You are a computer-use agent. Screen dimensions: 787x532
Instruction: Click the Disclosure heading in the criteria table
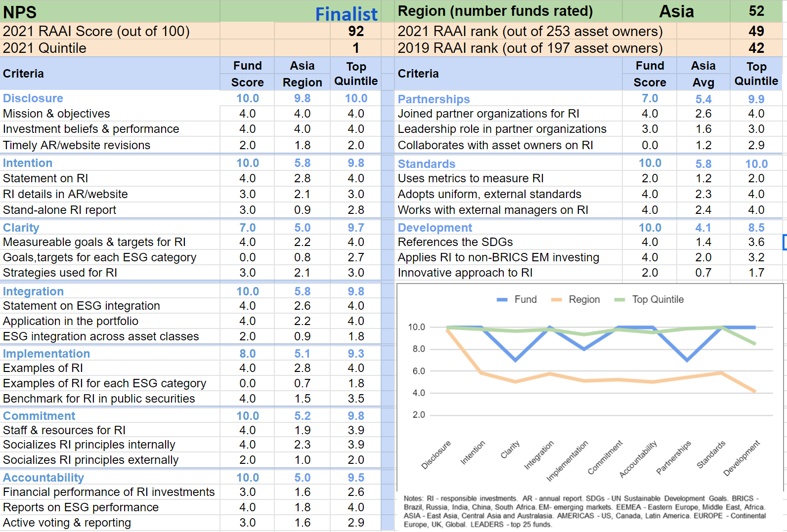click(33, 98)
